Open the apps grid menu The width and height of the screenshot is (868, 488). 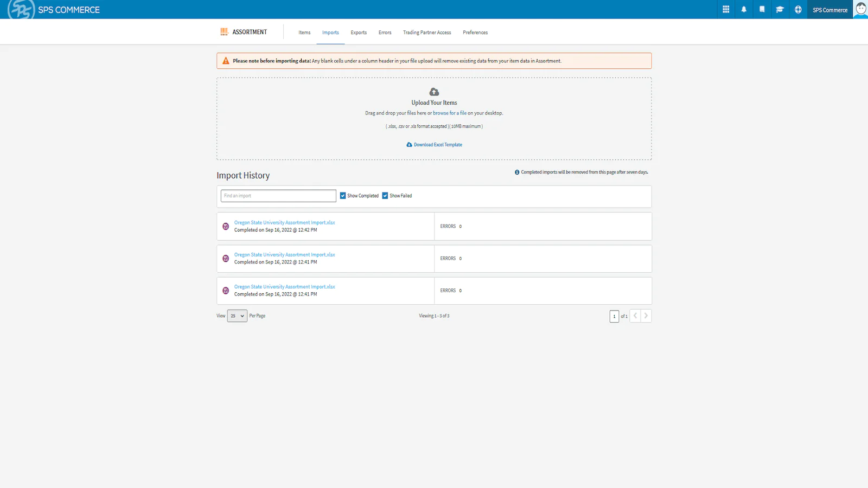click(x=726, y=9)
